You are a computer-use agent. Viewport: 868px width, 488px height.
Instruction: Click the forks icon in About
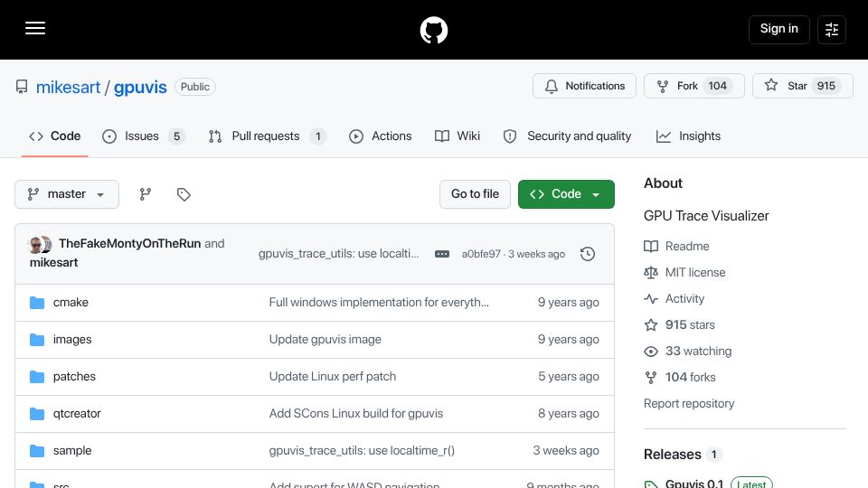[651, 378]
